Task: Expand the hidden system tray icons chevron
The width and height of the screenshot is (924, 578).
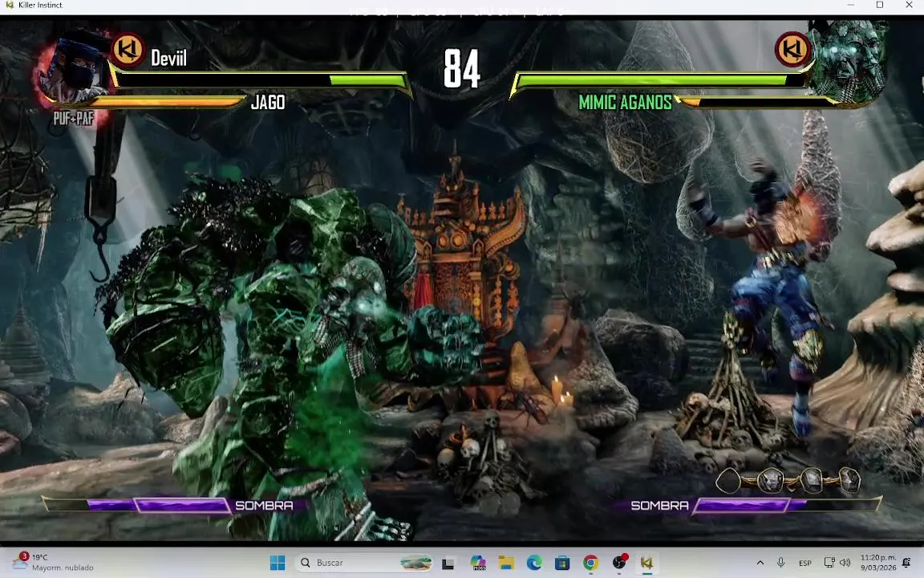Action: point(760,563)
